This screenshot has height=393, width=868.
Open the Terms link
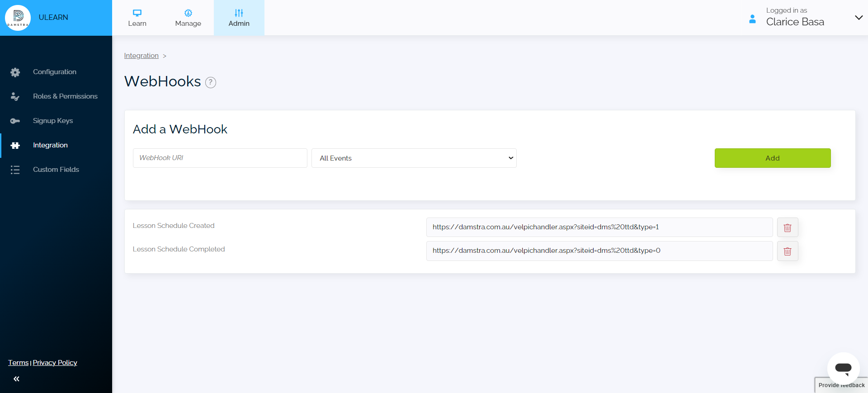point(18,363)
